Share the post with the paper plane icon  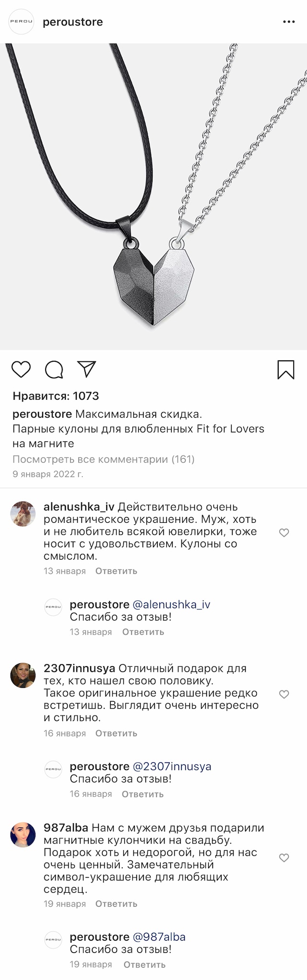[87, 369]
